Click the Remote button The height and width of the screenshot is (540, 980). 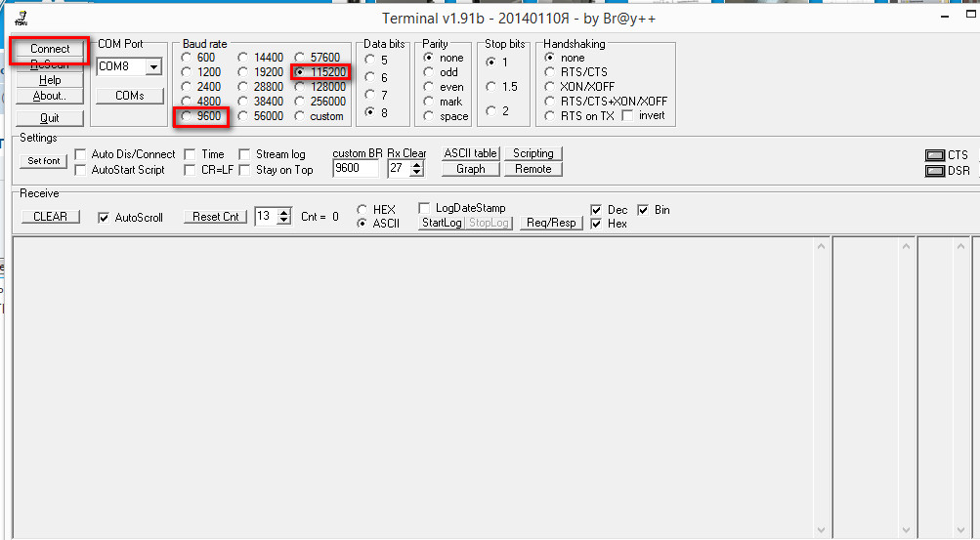point(533,169)
